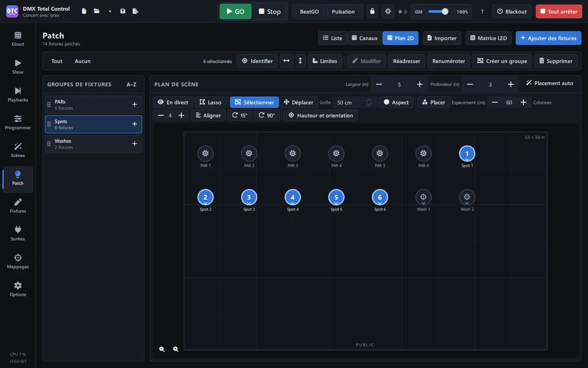Click the save disk icon
Viewport: 588px width, 368px height.
[123, 11]
